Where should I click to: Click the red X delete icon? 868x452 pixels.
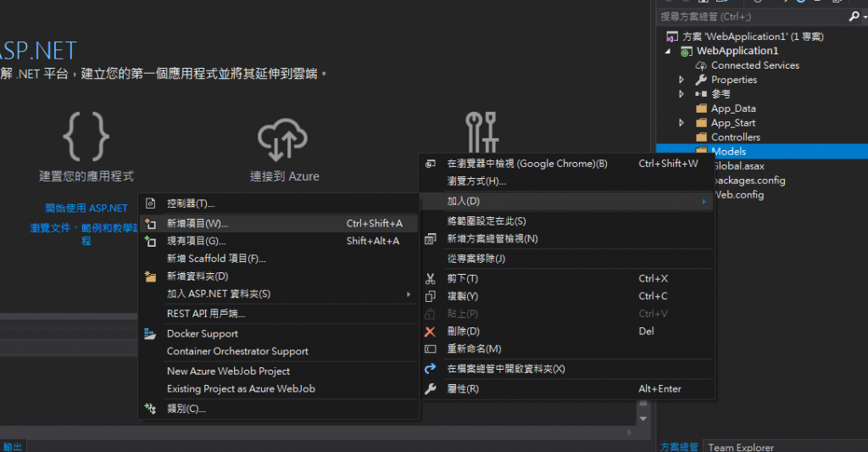click(430, 332)
